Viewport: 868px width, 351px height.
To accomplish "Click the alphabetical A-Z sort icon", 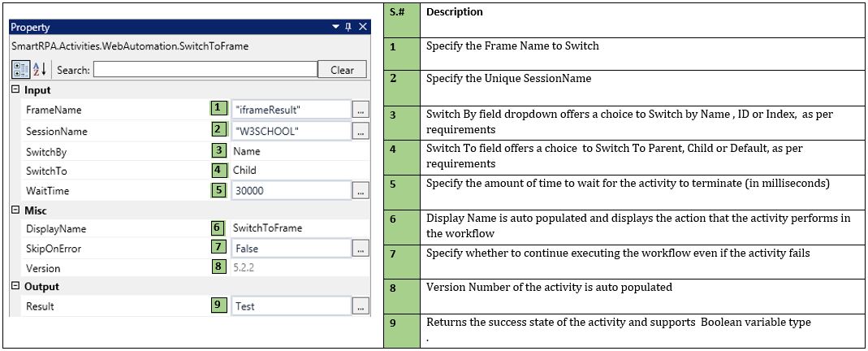I will 41,70.
